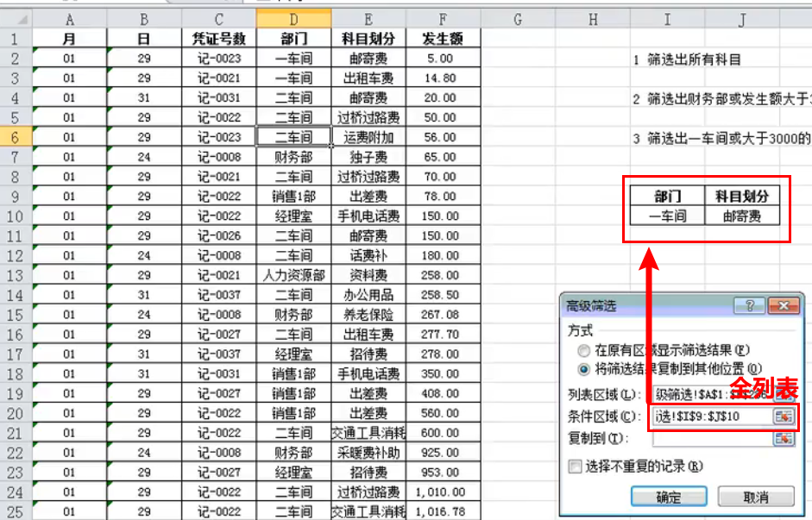
Task: Click range picker icon for 条件区域
Action: pyautogui.click(x=784, y=417)
